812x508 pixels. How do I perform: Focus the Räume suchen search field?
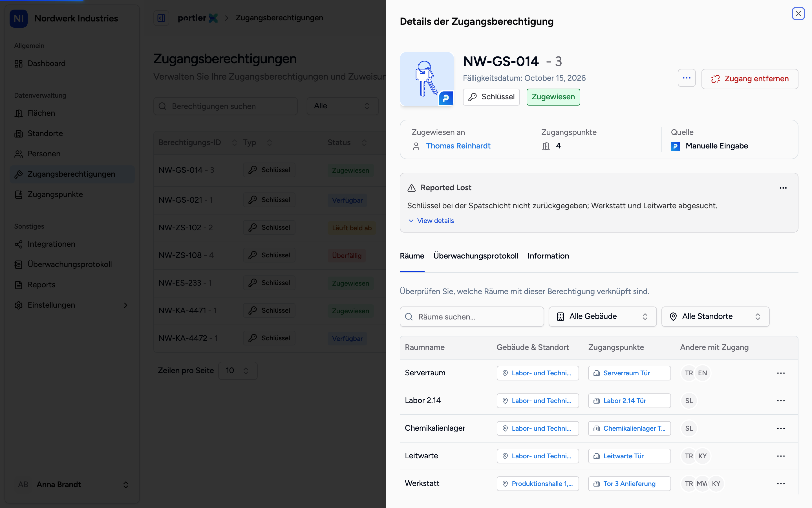(x=472, y=316)
